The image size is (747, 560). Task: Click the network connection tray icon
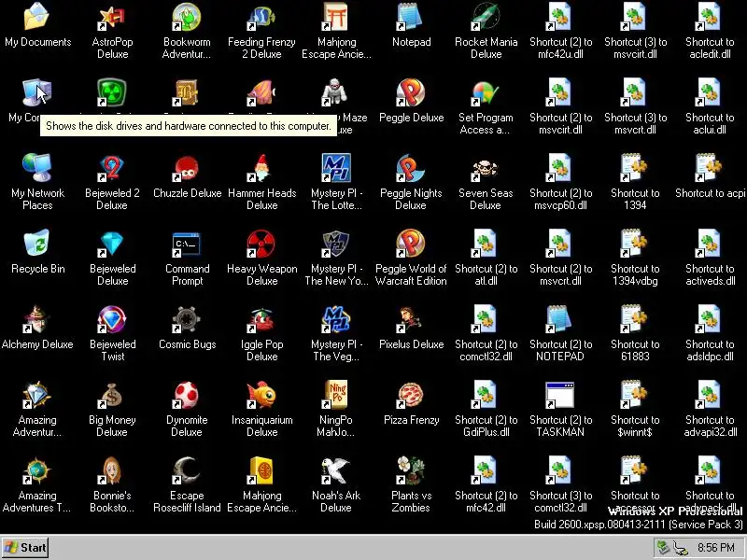681,548
